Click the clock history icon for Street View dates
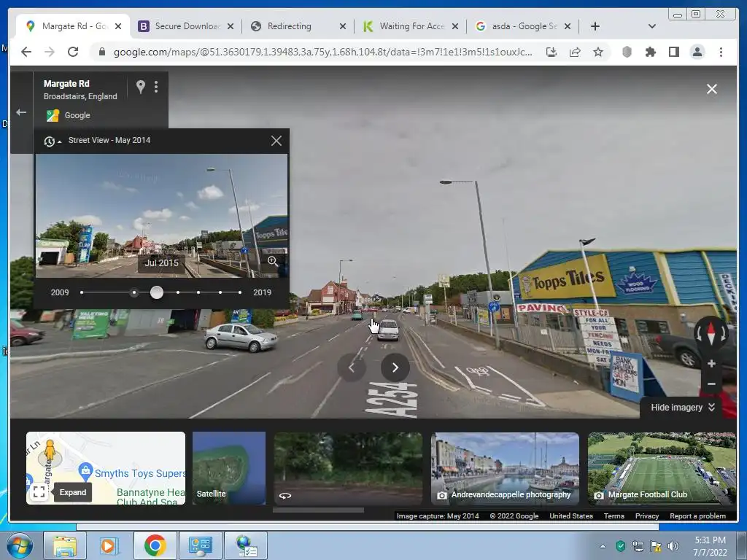 (x=50, y=141)
